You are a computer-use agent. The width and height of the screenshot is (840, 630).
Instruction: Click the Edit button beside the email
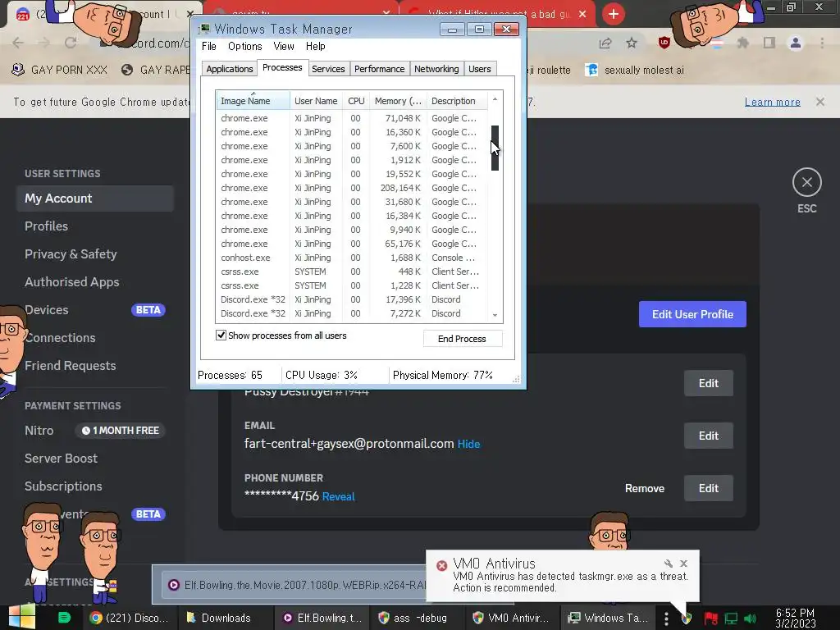click(708, 436)
